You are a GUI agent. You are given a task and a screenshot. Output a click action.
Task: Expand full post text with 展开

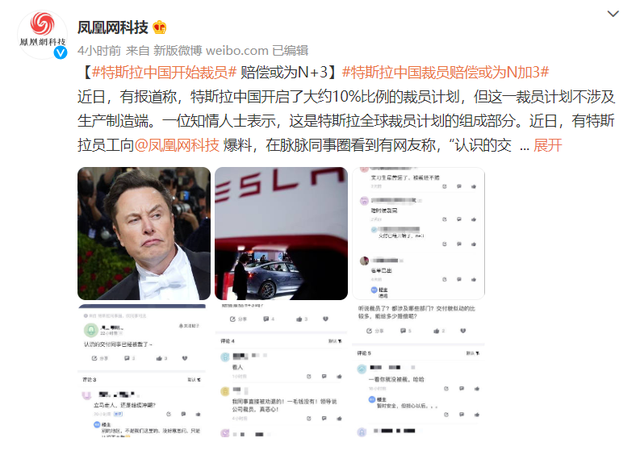tap(547, 145)
